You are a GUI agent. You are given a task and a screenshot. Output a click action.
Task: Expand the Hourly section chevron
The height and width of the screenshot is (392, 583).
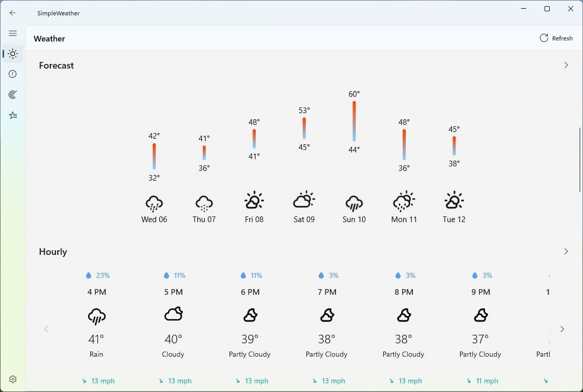tap(566, 251)
